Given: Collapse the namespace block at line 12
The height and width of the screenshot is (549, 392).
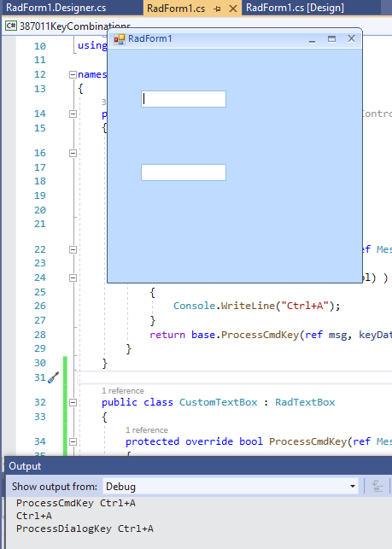Looking at the screenshot, I should pos(73,74).
